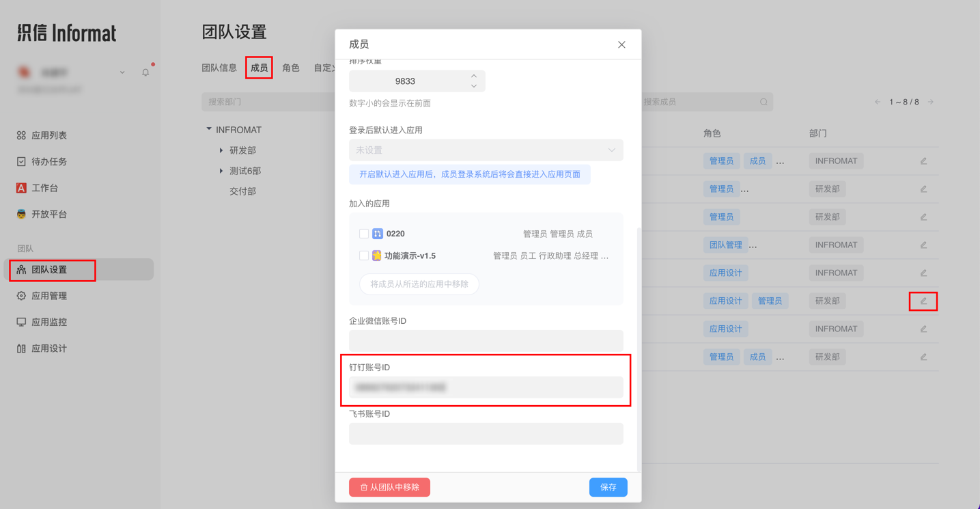Increase 排序权重 with the up stepper arrow
This screenshot has height=509, width=980.
tap(474, 77)
